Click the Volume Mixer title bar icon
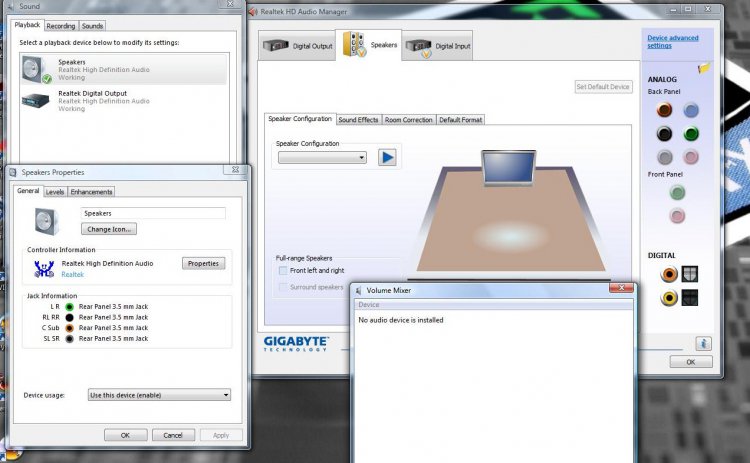Screen dimensions: 750x463 click(359, 290)
